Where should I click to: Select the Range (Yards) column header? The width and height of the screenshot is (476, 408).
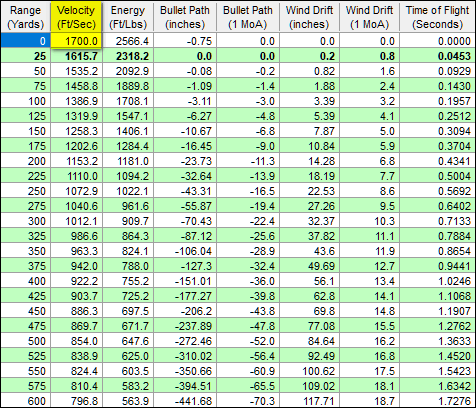click(x=26, y=17)
